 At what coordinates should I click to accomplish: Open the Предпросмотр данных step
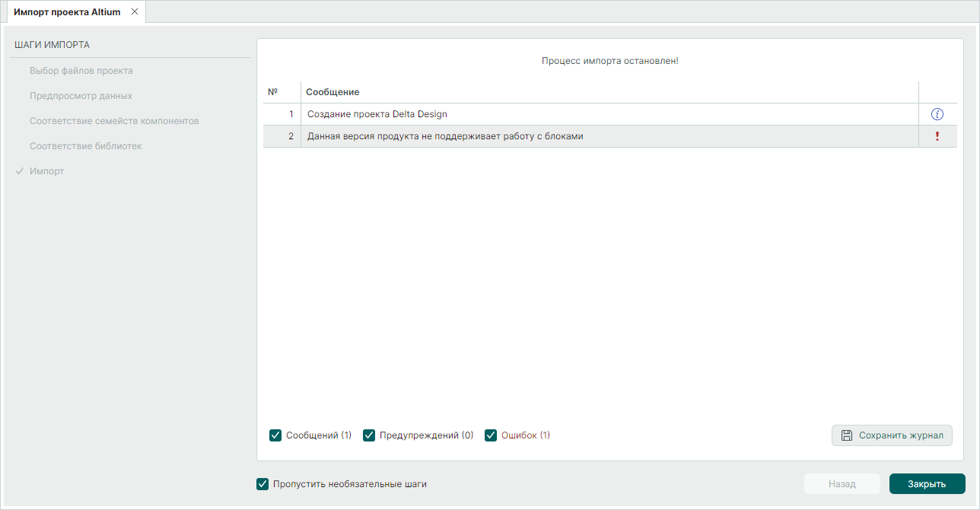tap(81, 96)
